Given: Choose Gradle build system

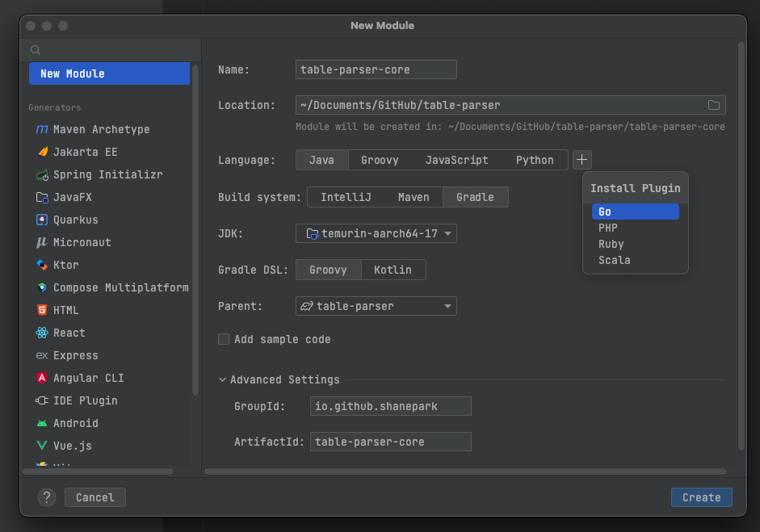Looking at the screenshot, I should tap(475, 197).
